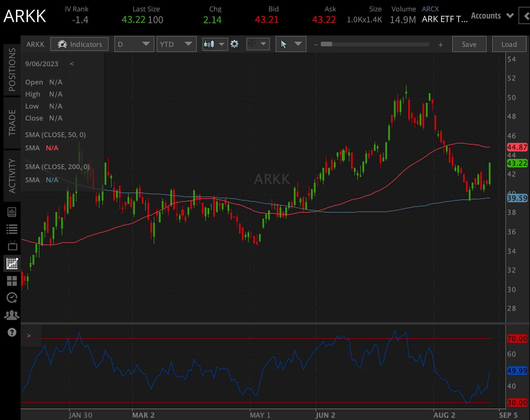Expand the RSI indicator legend
Viewport: 530px width, 420px height.
click(x=29, y=335)
